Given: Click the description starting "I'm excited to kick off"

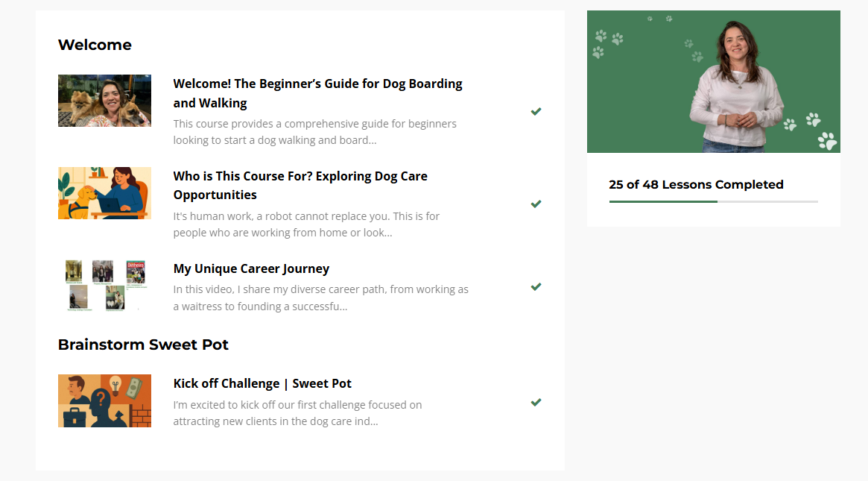Looking at the screenshot, I should [297, 413].
